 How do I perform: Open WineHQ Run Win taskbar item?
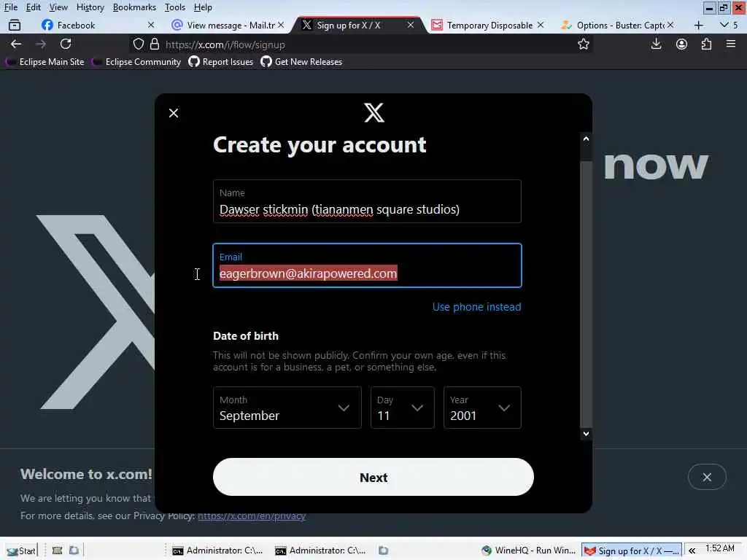tap(528, 551)
